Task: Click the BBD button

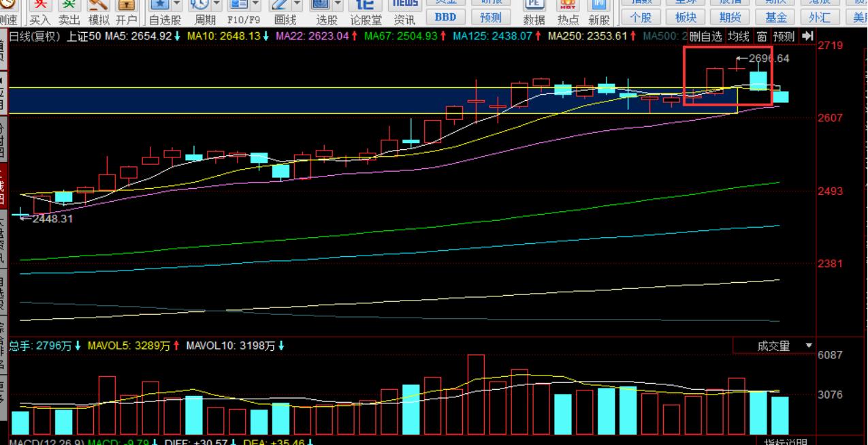Action: pos(445,17)
